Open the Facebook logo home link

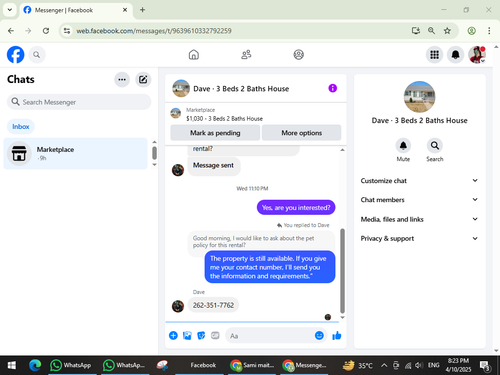[x=16, y=55]
